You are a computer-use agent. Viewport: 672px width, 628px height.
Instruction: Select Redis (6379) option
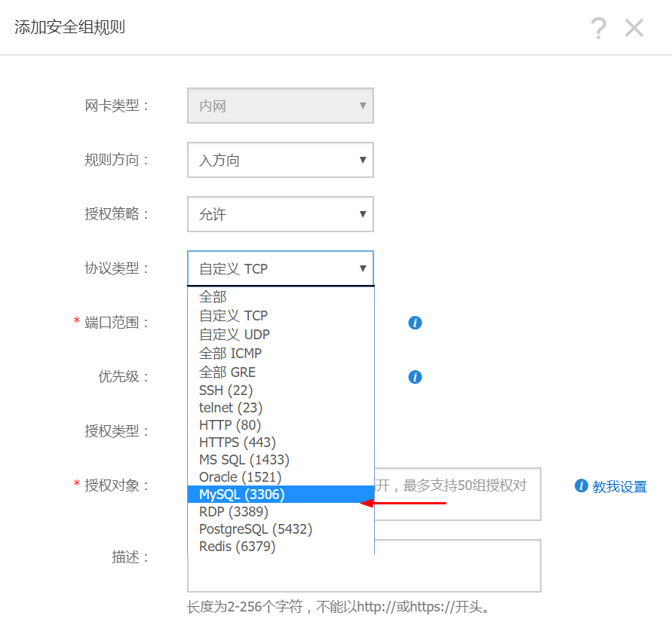point(281,546)
